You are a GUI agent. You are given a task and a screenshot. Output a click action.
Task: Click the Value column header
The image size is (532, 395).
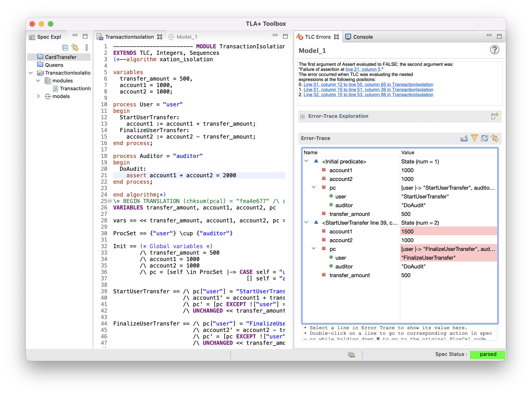pyautogui.click(x=449, y=152)
